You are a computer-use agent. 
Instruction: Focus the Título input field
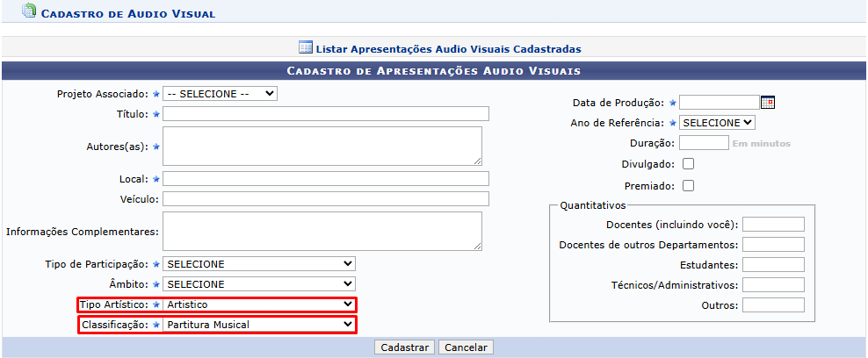[x=325, y=114]
